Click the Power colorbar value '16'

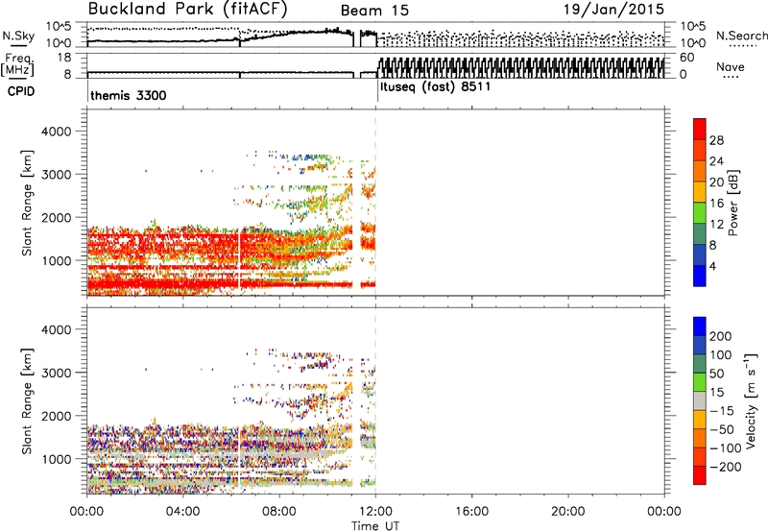716,204
